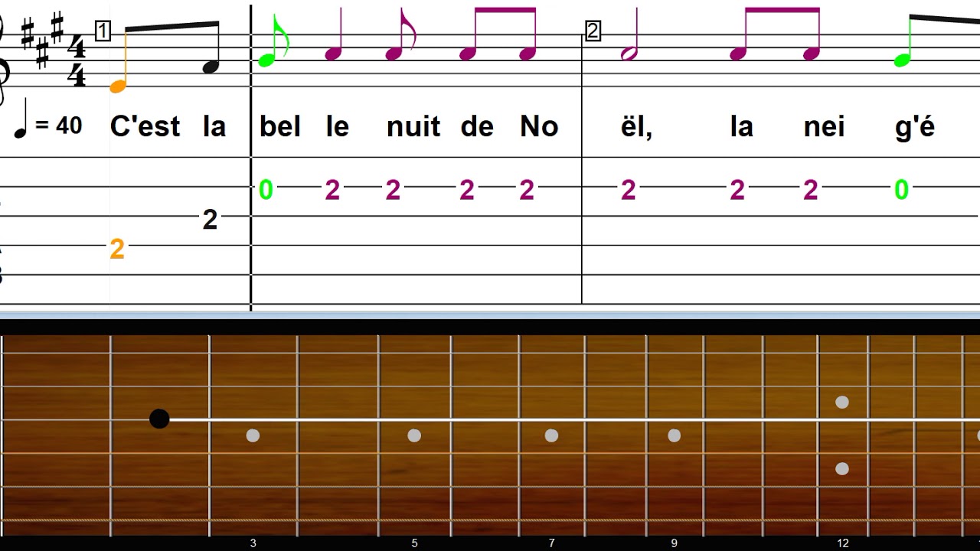Image resolution: width=980 pixels, height=551 pixels.
Task: Click the lyric 'No'
Action: [539, 126]
